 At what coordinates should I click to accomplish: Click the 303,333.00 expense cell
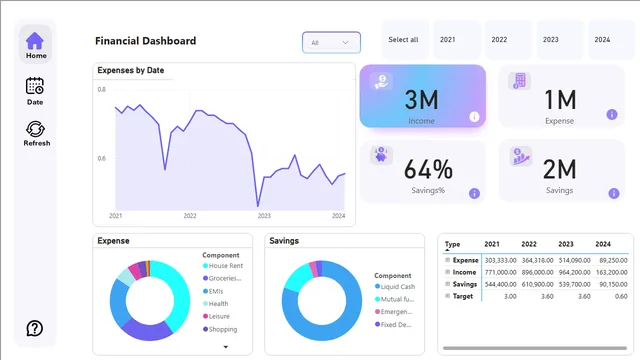click(x=500, y=260)
